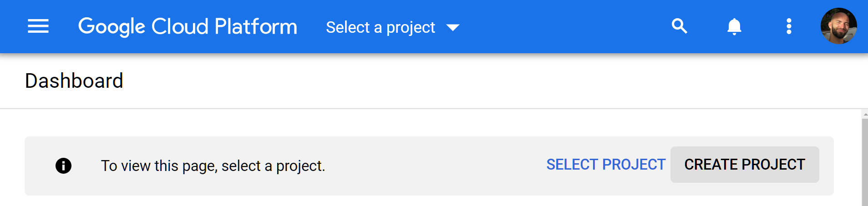
Task: Open the hamburger navigation menu
Action: [x=38, y=26]
